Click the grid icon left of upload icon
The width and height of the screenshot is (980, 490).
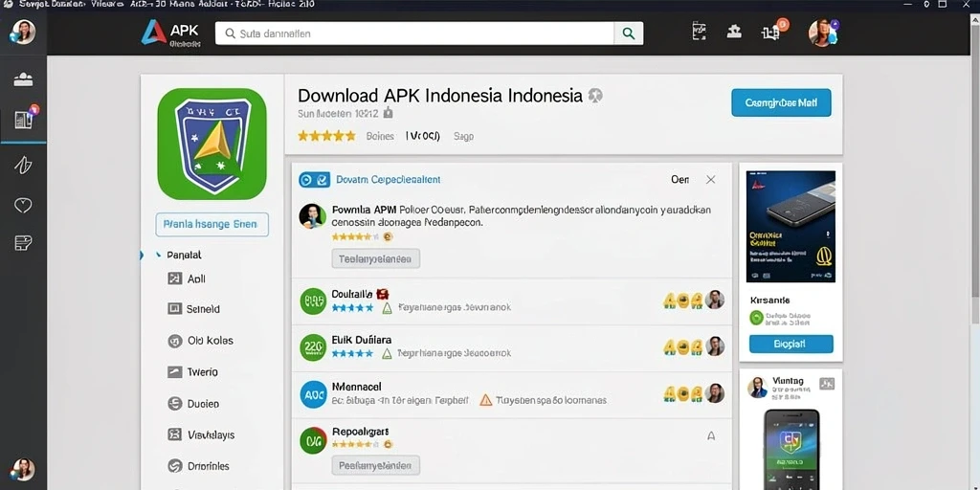[x=700, y=32]
